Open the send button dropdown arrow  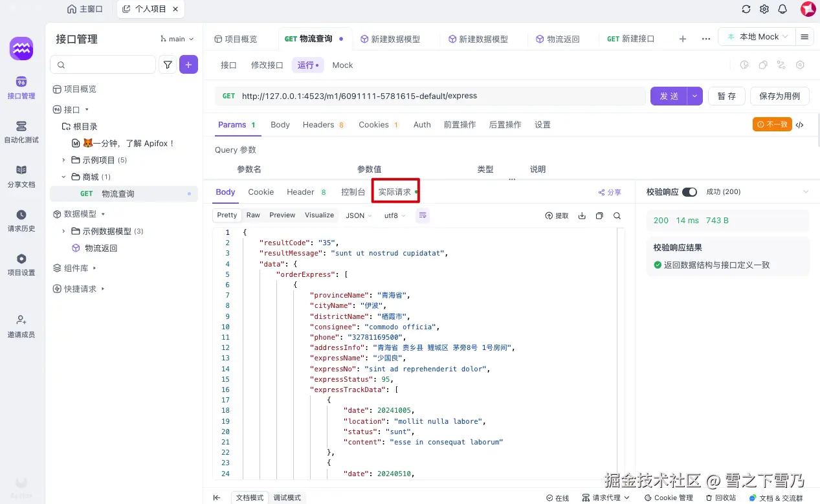click(695, 96)
